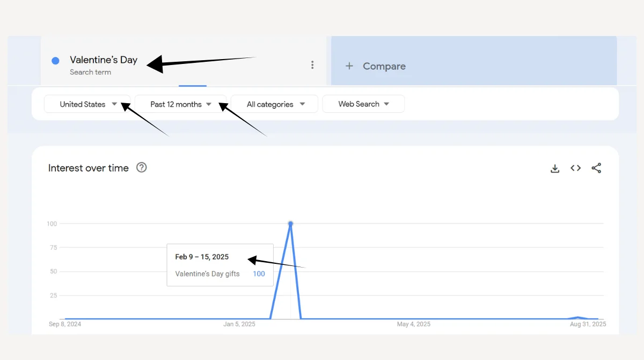Viewport: 644px width, 360px height.
Task: Open help for Interest over time
Action: pos(142,168)
